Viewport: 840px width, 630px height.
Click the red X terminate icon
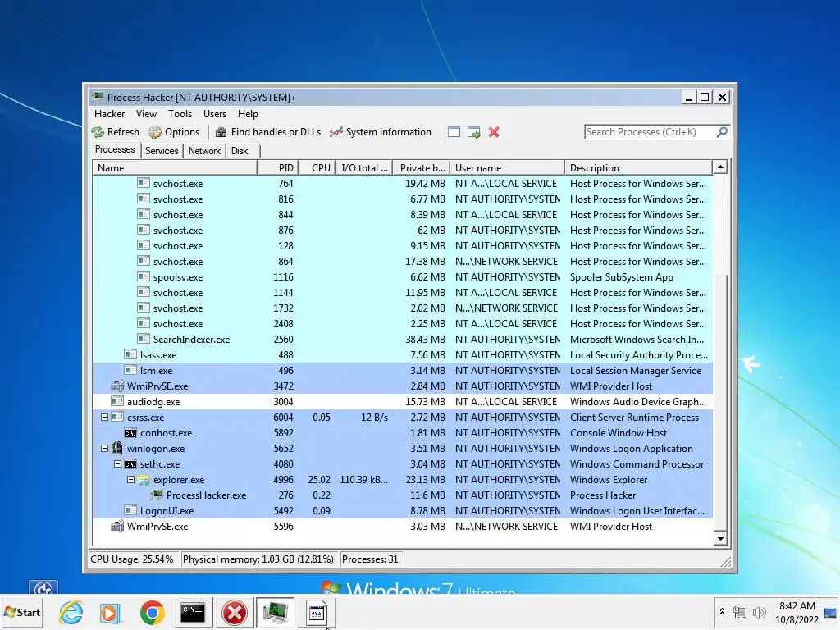pyautogui.click(x=494, y=132)
